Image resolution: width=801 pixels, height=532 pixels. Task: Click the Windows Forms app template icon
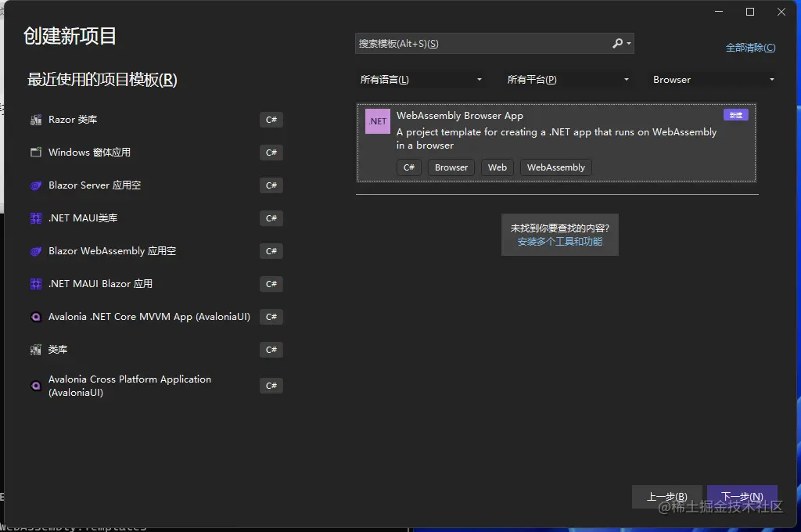pyautogui.click(x=36, y=153)
